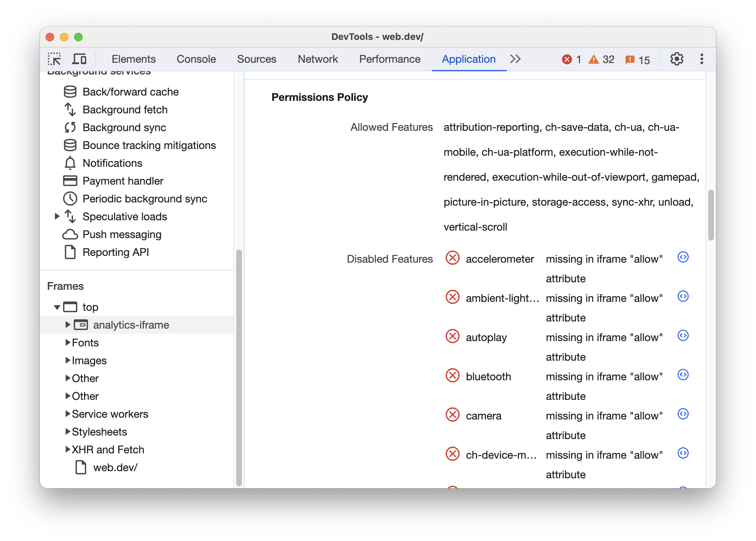This screenshot has height=541, width=756.
Task: Click the bluetooth disabled feature toggle
Action: pyautogui.click(x=454, y=375)
